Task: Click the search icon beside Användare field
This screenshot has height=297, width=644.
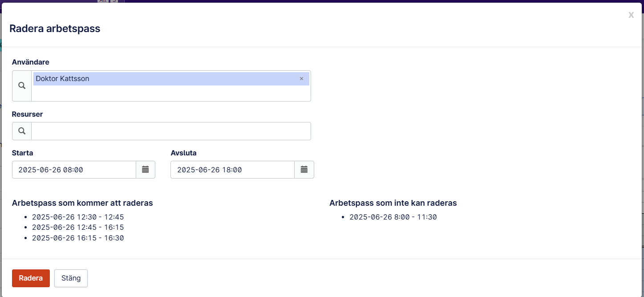Action: tap(22, 86)
